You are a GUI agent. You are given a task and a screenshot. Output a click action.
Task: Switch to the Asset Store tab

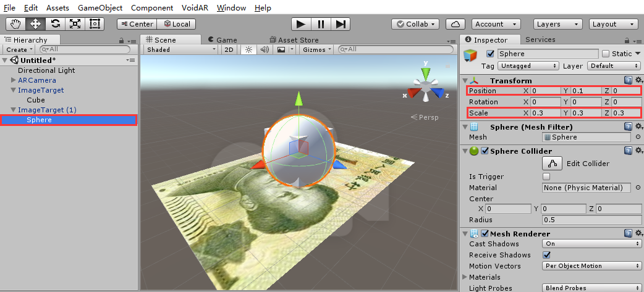(294, 40)
